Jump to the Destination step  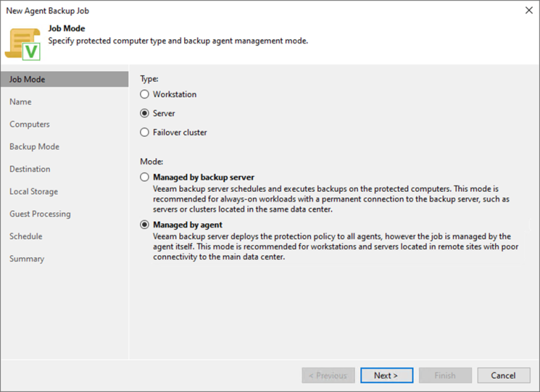point(30,169)
